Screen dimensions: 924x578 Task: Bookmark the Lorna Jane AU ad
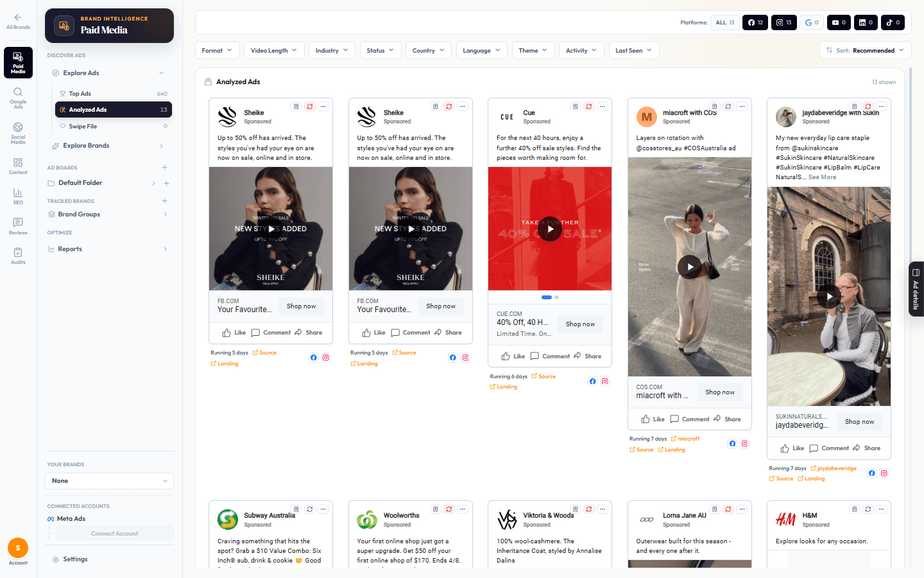(715, 509)
